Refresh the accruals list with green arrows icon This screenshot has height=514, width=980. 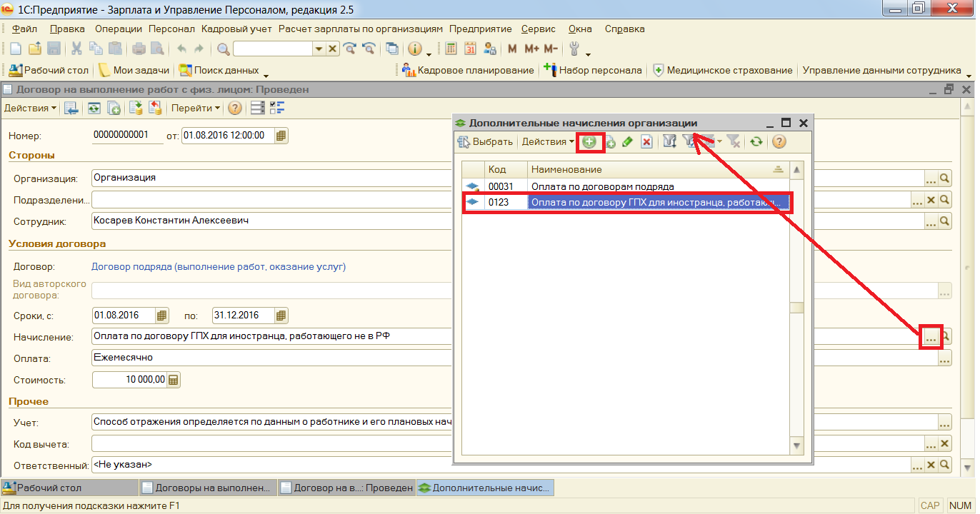[x=756, y=142]
